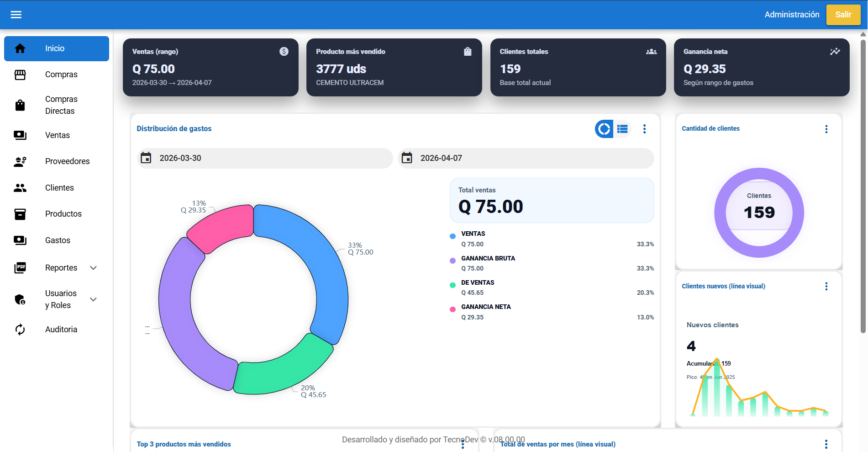Expand the Usuarios y Roles chevron
The image size is (868, 452).
coord(94,299)
